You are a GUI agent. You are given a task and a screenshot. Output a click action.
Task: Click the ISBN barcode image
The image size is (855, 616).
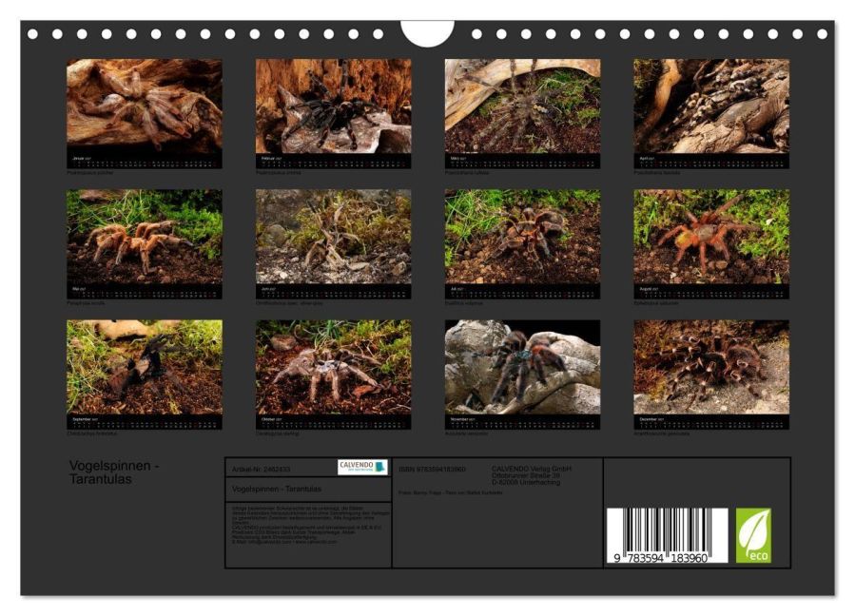[x=667, y=535]
